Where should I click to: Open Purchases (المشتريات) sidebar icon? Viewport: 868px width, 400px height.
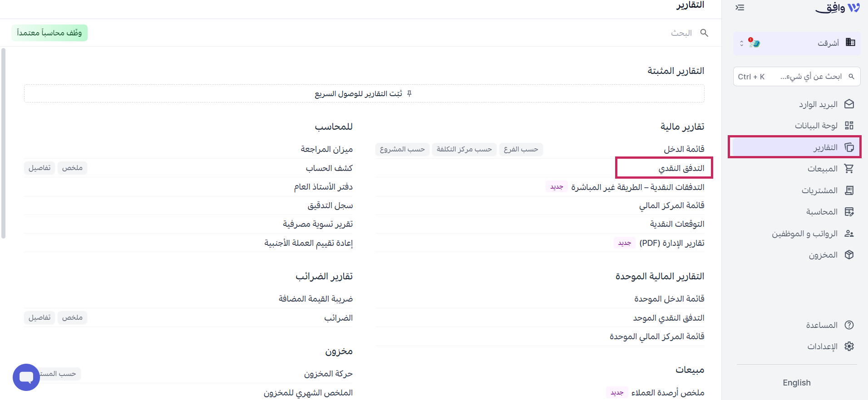pos(849,190)
